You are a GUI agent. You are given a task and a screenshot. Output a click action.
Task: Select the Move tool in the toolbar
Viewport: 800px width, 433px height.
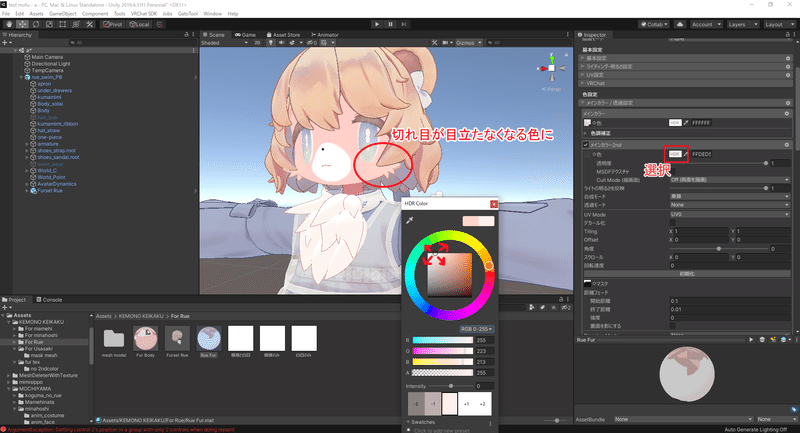(x=22, y=24)
